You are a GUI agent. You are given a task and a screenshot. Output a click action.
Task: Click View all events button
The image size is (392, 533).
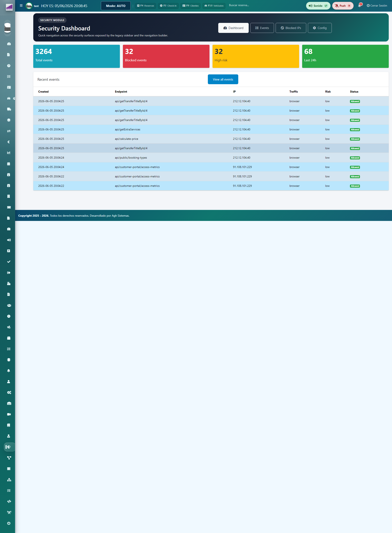click(223, 79)
